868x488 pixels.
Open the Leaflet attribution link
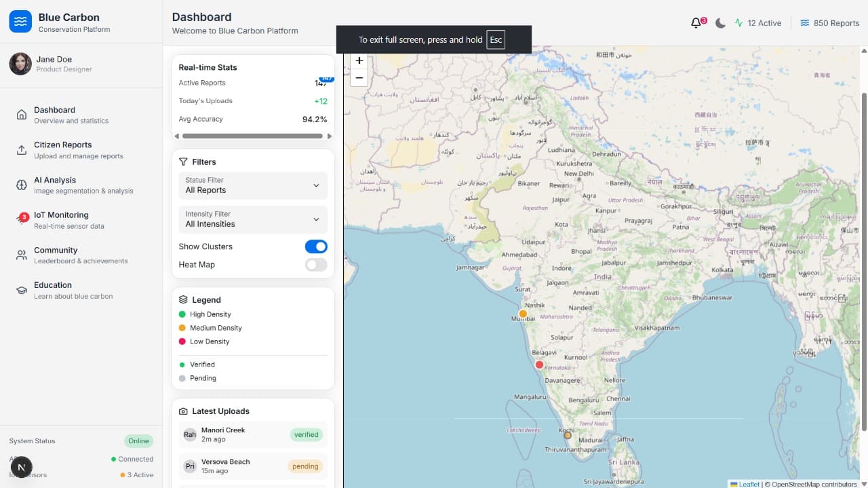749,484
